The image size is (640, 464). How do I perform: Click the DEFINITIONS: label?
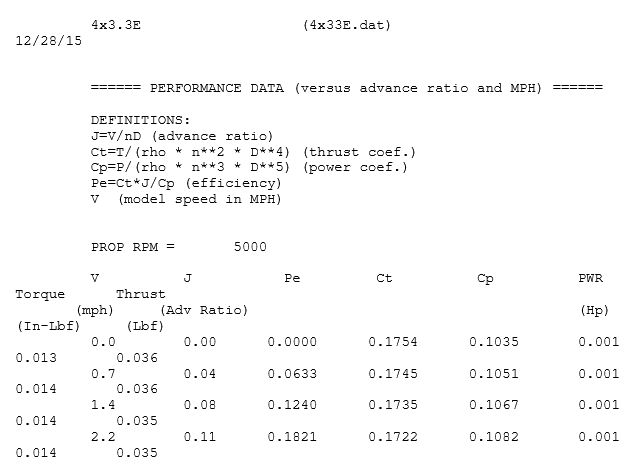pyautogui.click(x=140, y=120)
